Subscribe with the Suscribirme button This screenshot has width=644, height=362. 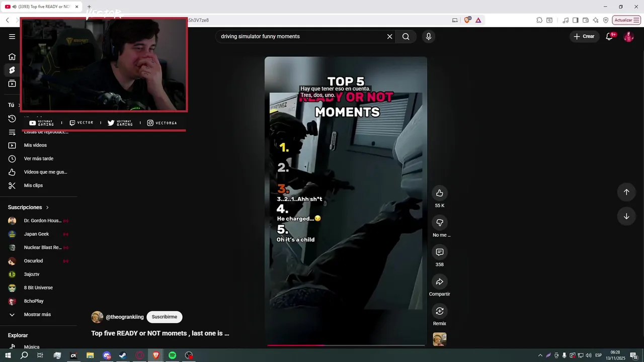pos(165,317)
